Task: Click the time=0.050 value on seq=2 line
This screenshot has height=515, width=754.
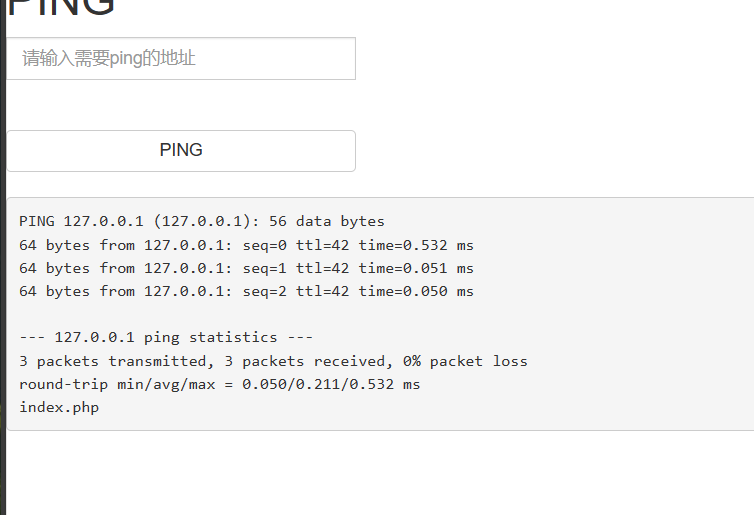Action: pyautogui.click(x=403, y=291)
